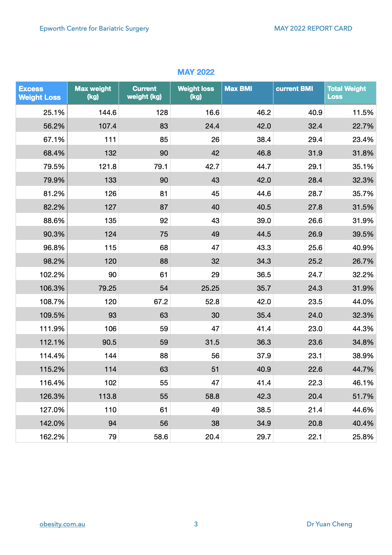Click the 162.2% excess weight loss cell
The height and width of the screenshot is (555, 392).
pyautogui.click(x=52, y=437)
